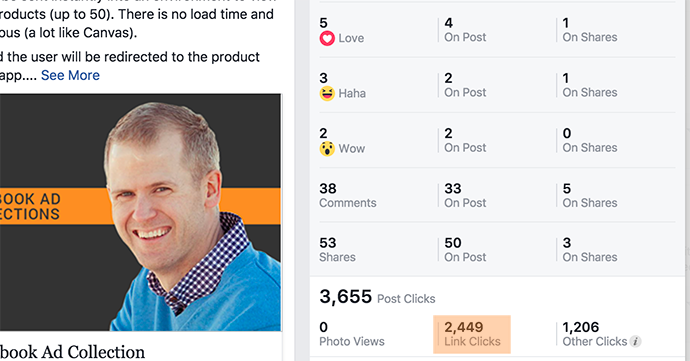Click the 4 On Post Love count
Screen dimensions: 690x361
click(x=465, y=30)
